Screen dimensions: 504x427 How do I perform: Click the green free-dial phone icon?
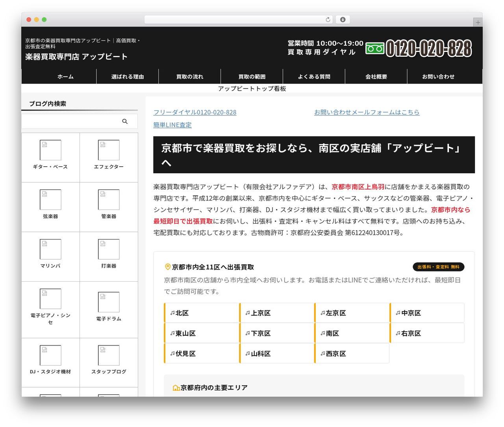coord(375,48)
